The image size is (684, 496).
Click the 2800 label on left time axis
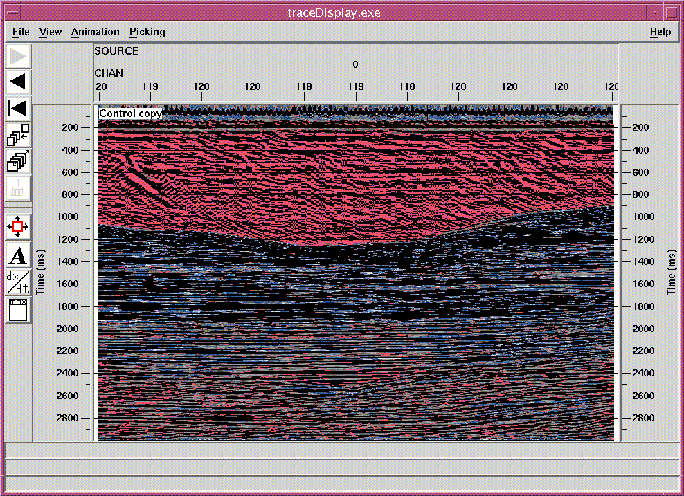[x=68, y=417]
